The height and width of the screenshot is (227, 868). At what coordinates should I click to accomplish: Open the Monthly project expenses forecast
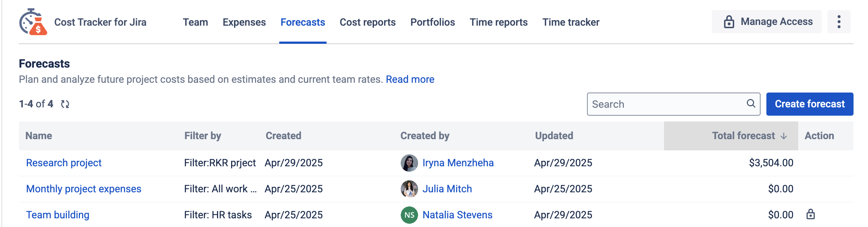click(84, 189)
